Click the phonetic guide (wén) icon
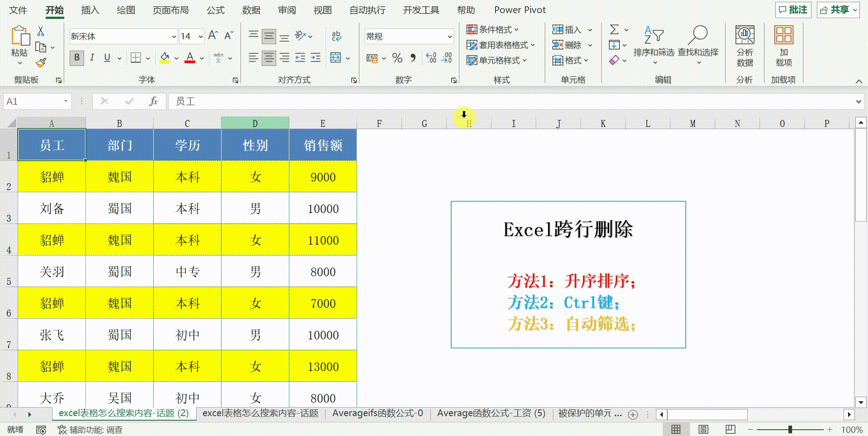This screenshot has height=436, width=868. pyautogui.click(x=219, y=58)
